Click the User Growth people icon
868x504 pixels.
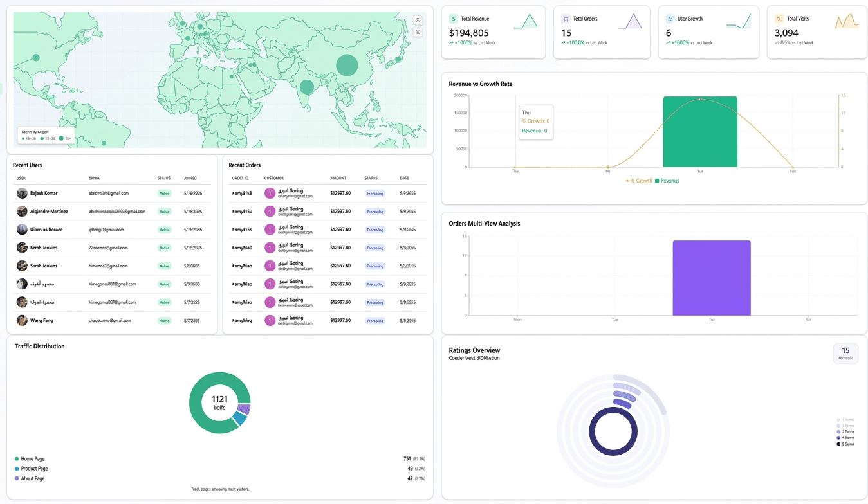pyautogui.click(x=670, y=19)
